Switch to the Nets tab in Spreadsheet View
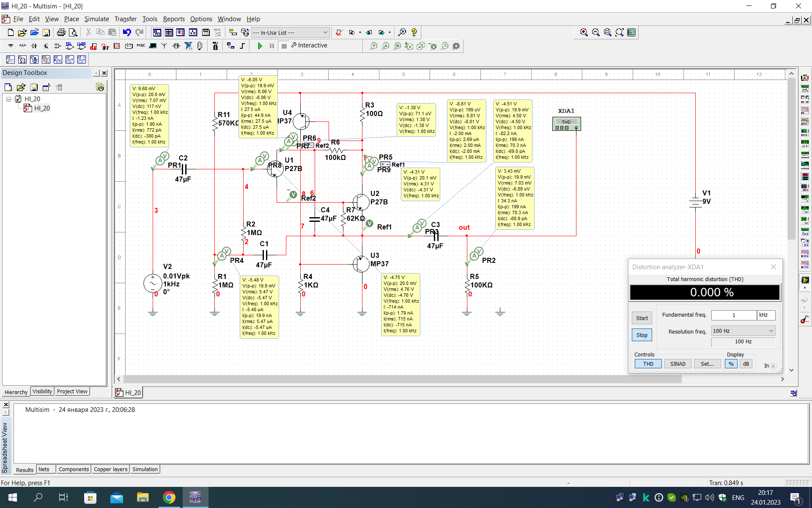 click(x=44, y=469)
